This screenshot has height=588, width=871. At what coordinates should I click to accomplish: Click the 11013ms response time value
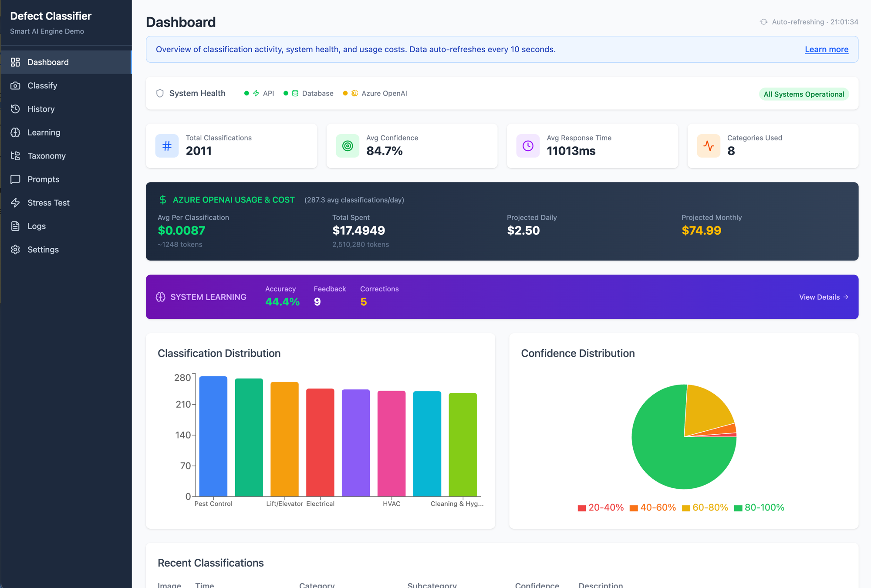pos(571,151)
